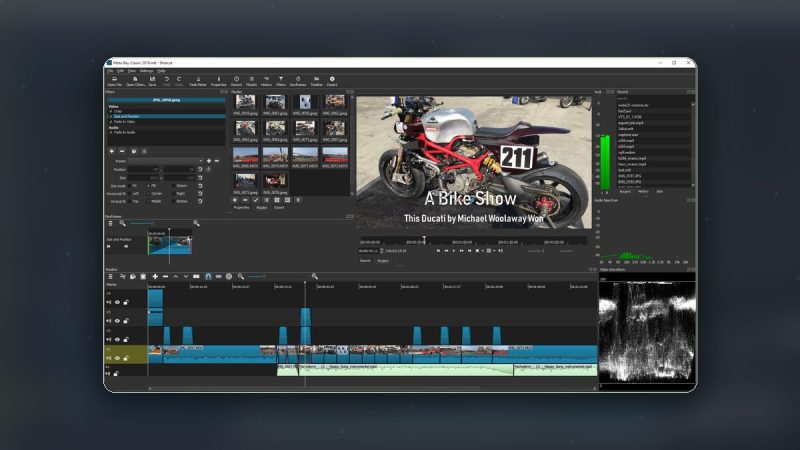Cut the clip using the timeline scissors icon
Screen dimensions: 800x450
tap(122, 276)
